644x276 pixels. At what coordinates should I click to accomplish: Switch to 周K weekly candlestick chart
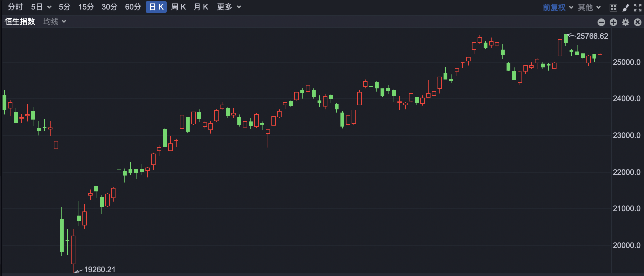(x=178, y=7)
